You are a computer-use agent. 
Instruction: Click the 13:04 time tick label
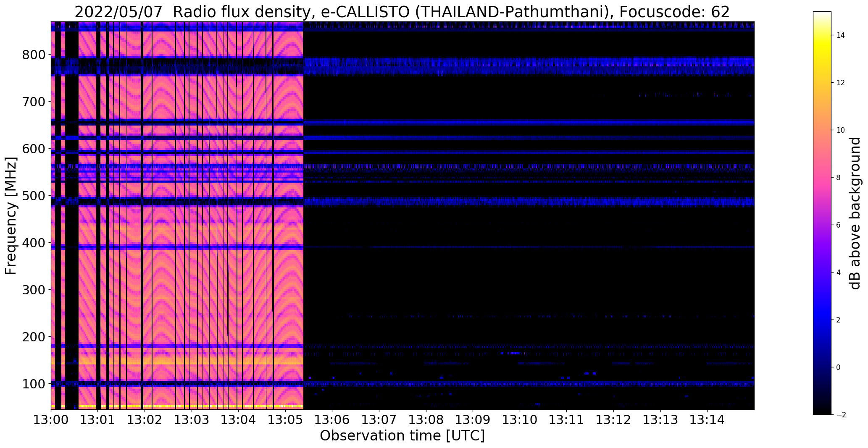click(x=239, y=419)
